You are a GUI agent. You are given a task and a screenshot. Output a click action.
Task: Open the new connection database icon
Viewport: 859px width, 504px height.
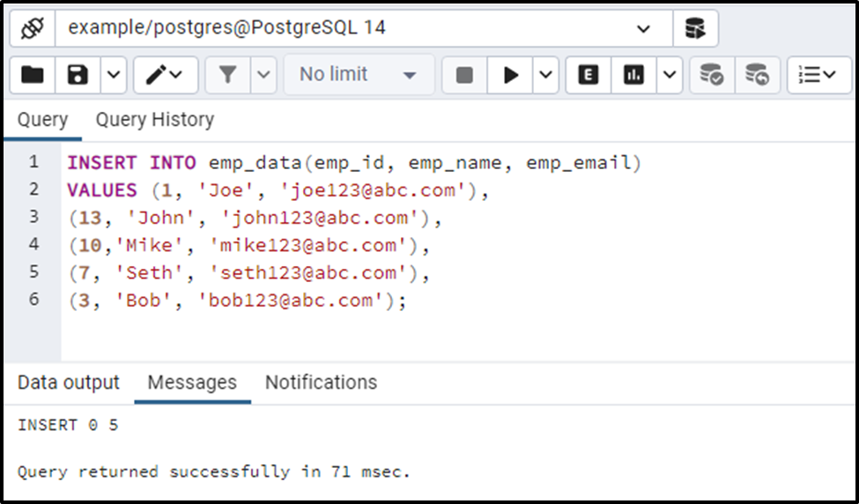click(x=695, y=28)
